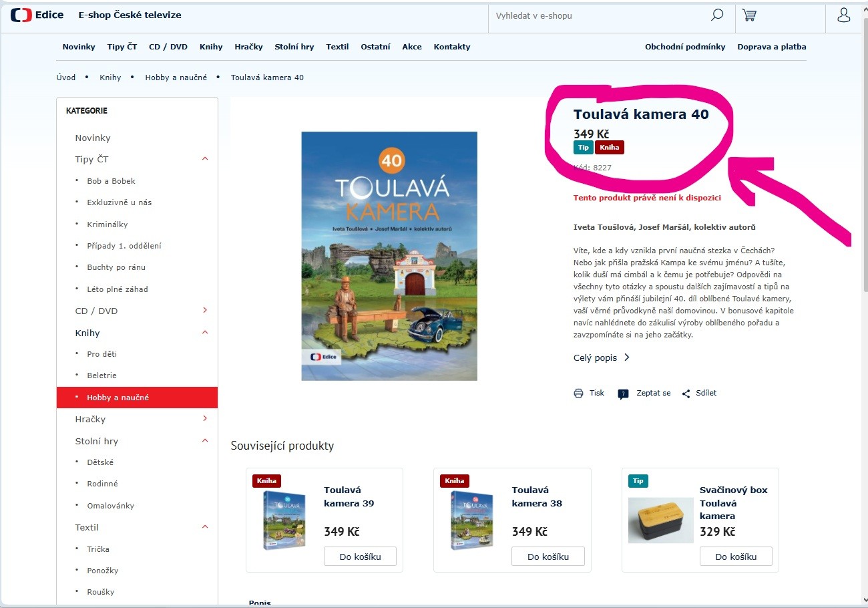Go to Hobby a naučné in the breadcrumb
Image resolution: width=868 pixels, height=608 pixels.
coord(176,78)
